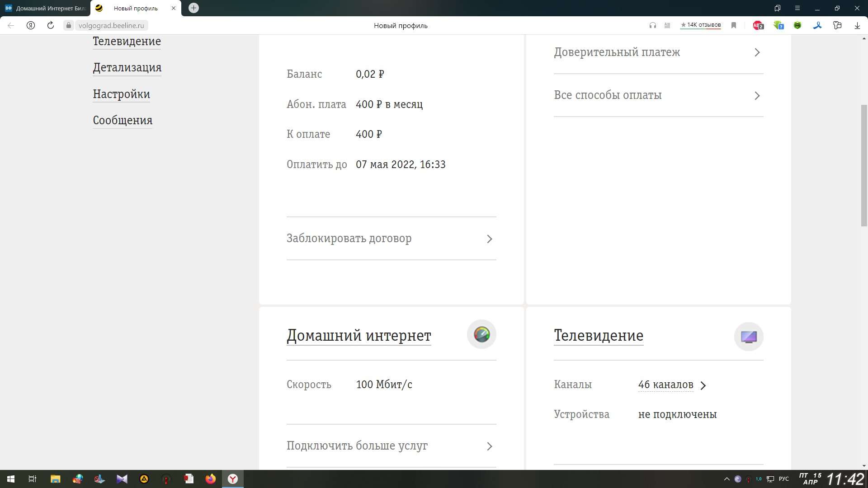Expand the Все способы оплаты row

[658, 95]
